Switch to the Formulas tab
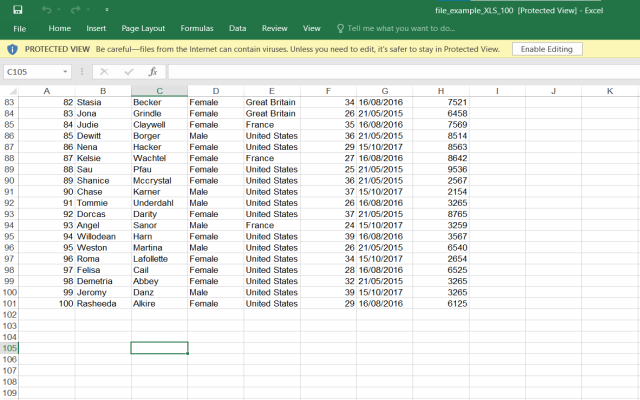Screen dimensions: 640x400 196,28
